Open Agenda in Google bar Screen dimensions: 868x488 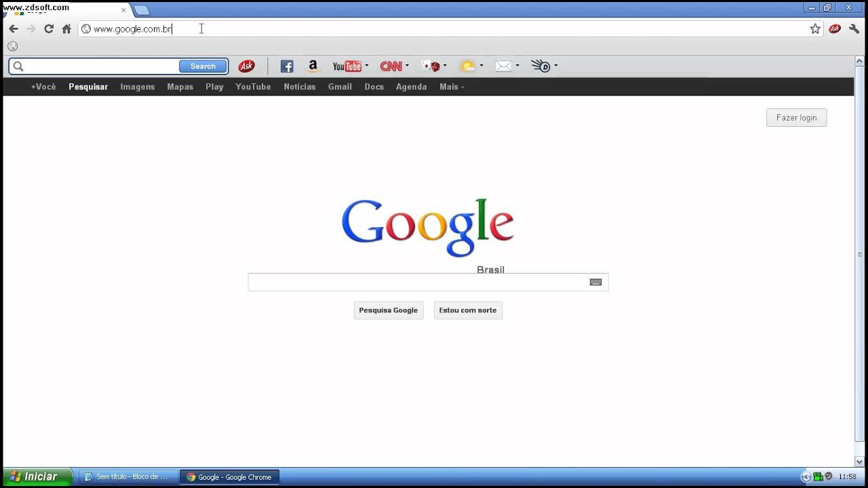click(x=411, y=87)
